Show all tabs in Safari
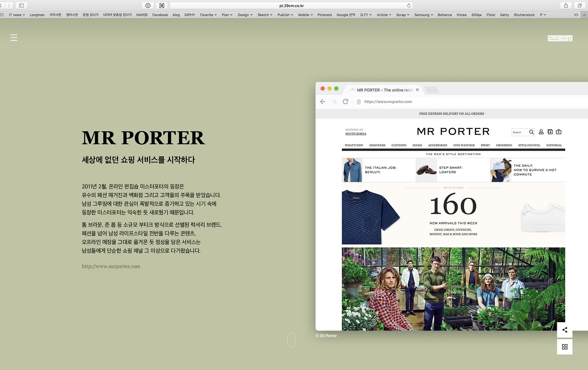This screenshot has height=370, width=588. coord(580,6)
